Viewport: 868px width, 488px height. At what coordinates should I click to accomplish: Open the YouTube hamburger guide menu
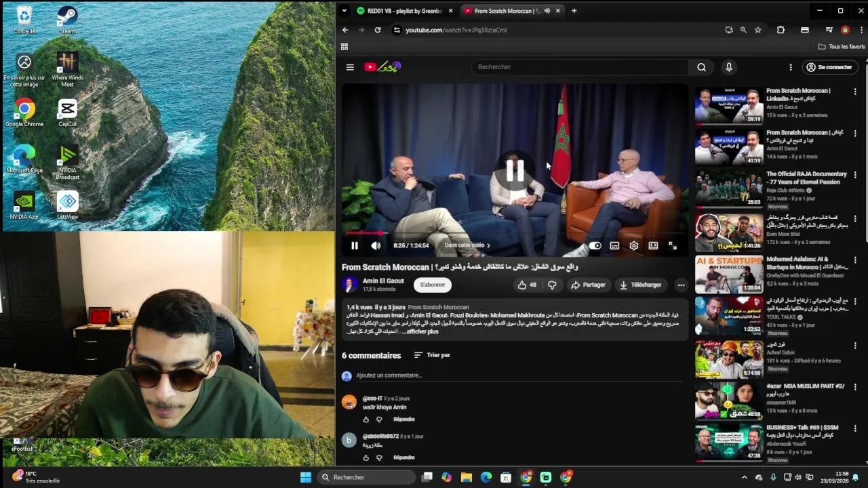(350, 67)
